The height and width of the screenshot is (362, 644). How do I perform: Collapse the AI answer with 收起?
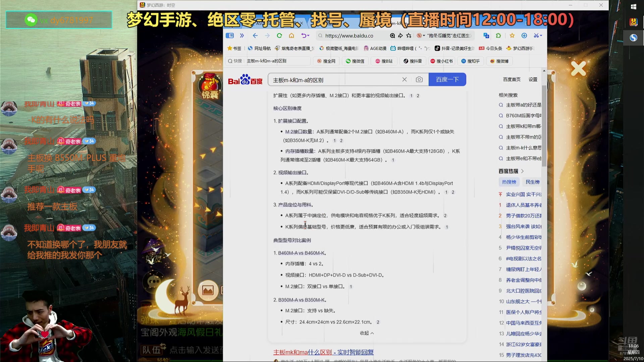coord(367,333)
